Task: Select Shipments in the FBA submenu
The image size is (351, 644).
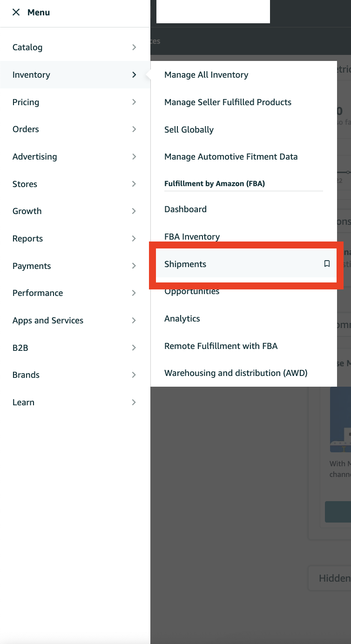Action: coord(185,264)
